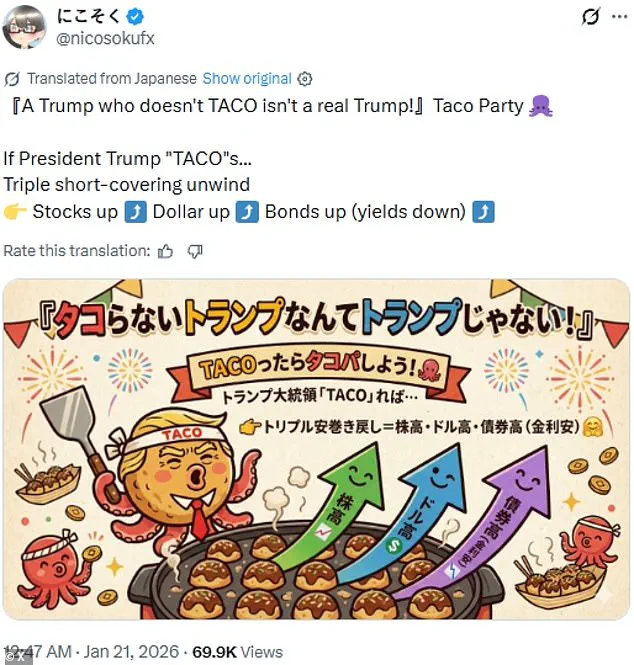Click the 'Rate this translation:' label

(x=76, y=251)
